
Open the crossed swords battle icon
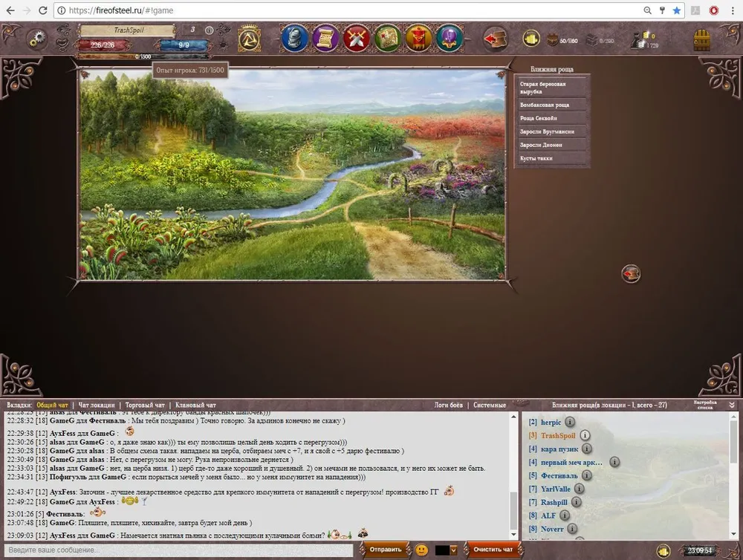pos(357,38)
